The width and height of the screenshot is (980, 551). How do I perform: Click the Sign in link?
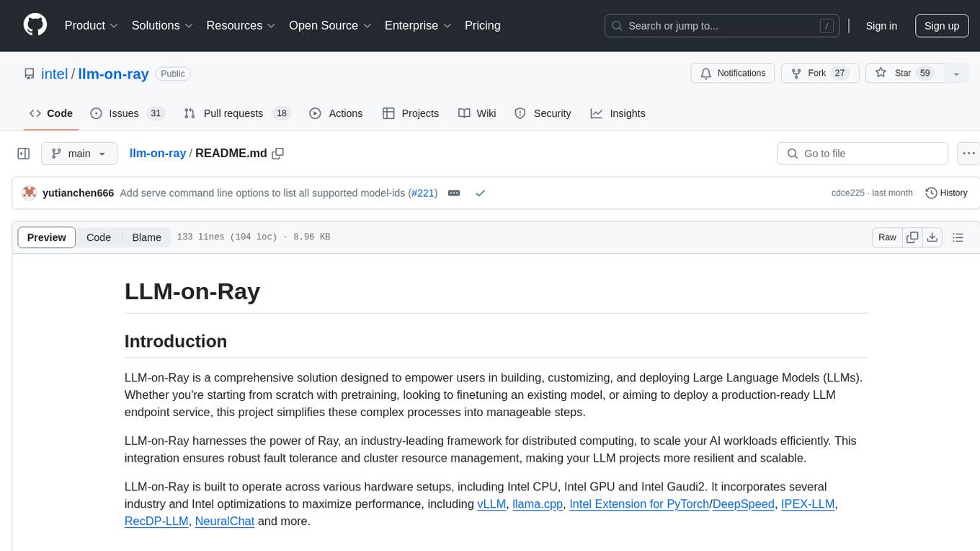[x=881, y=26]
